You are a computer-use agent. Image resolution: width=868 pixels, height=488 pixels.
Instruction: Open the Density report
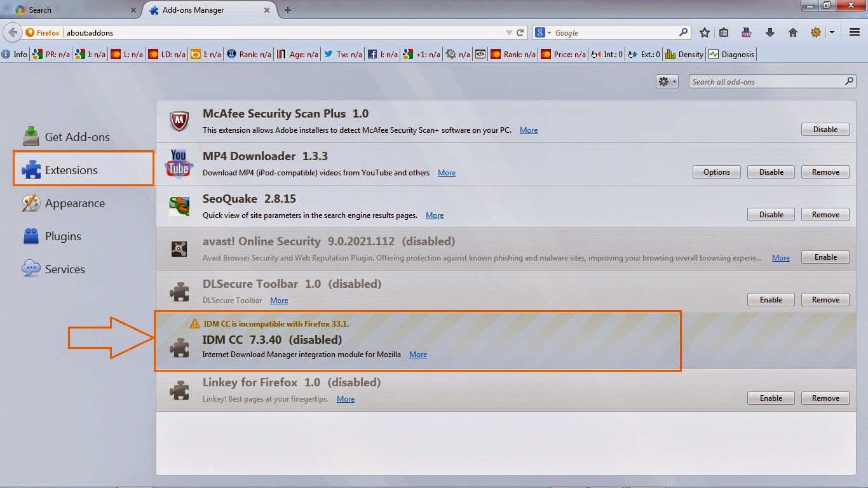[684, 55]
